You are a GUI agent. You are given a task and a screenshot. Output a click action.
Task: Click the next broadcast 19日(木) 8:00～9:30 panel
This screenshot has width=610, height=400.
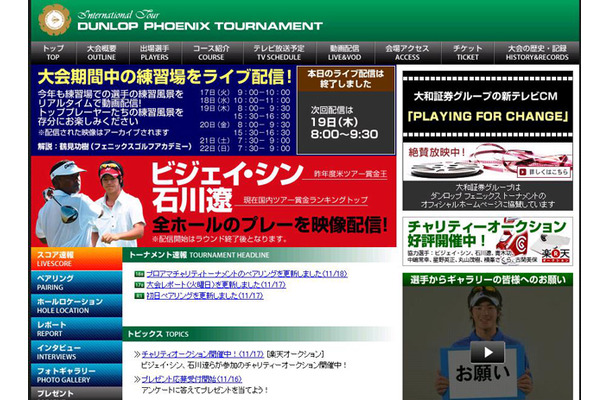345,123
